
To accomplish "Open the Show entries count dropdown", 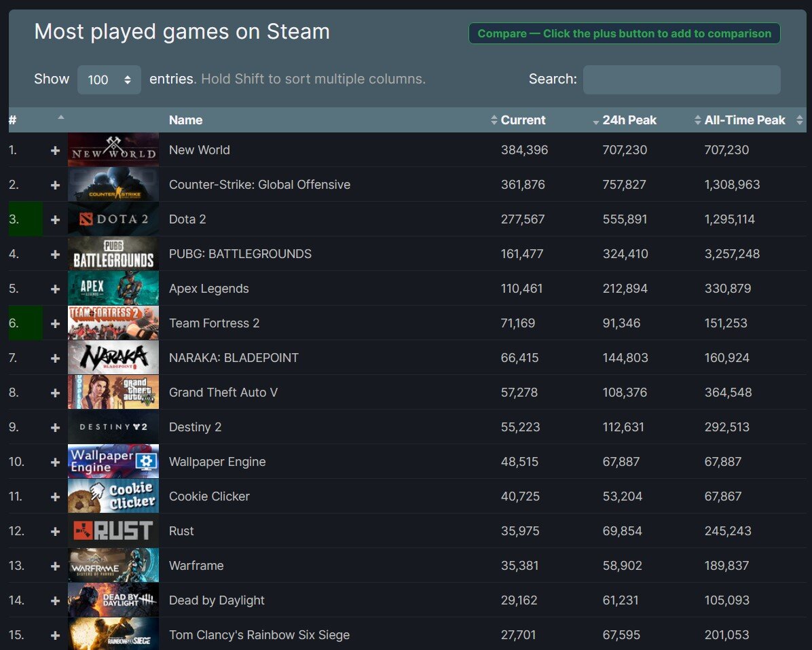I will (x=109, y=79).
